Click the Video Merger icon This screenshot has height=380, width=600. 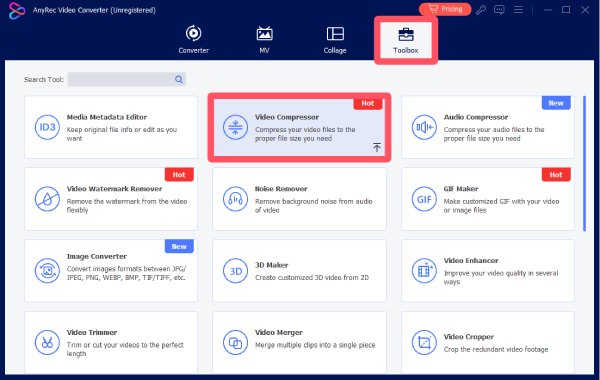pos(235,342)
